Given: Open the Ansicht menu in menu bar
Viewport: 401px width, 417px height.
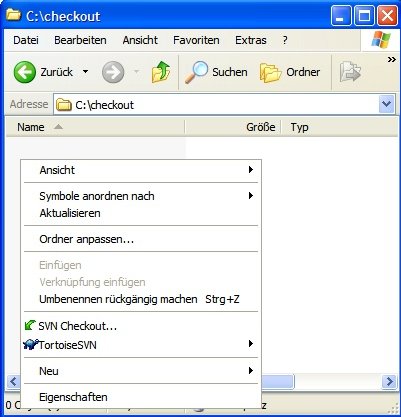Looking at the screenshot, I should pos(140,40).
